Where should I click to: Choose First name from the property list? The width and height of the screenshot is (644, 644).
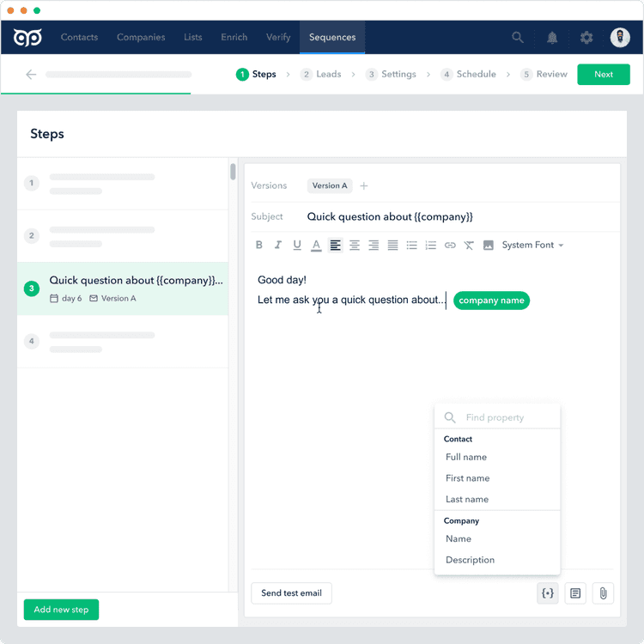(468, 478)
